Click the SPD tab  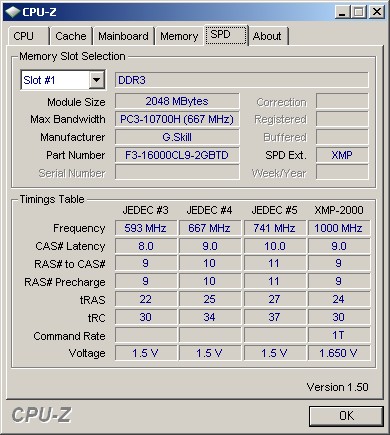[226, 35]
